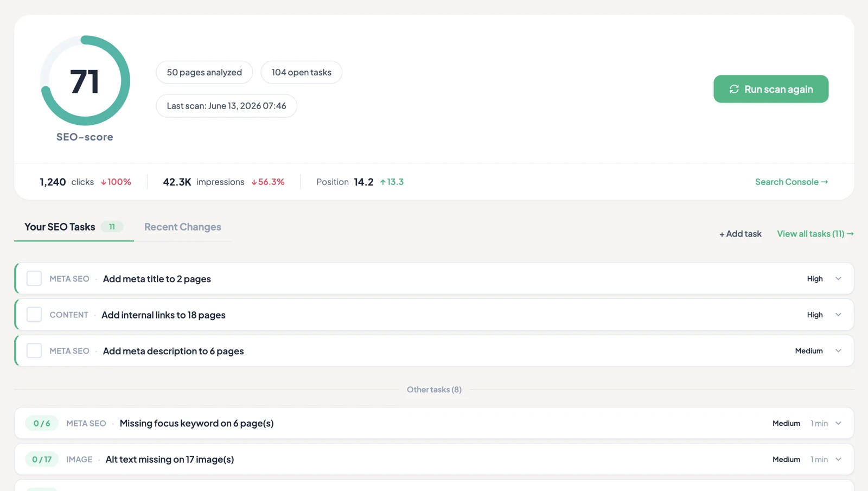This screenshot has width=868, height=491.
Task: Click + Add task
Action: 741,234
